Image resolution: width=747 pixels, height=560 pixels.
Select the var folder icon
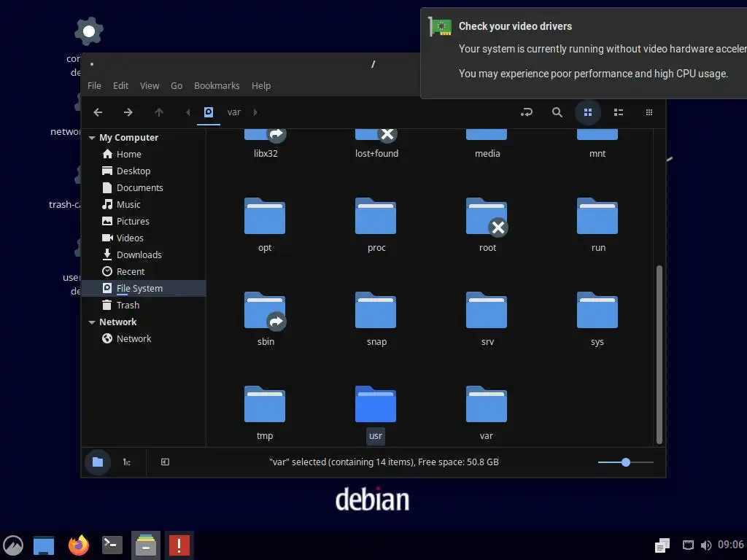coord(487,404)
